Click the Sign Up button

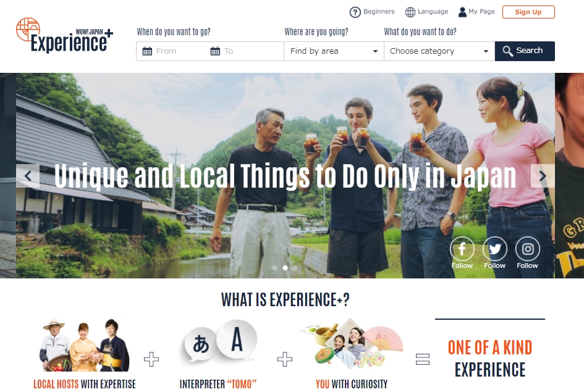coord(528,12)
